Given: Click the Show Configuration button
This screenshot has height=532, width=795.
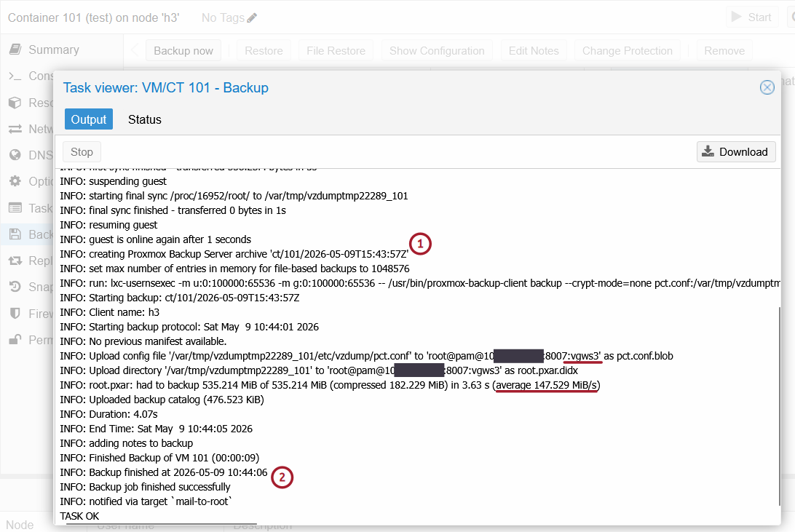Looking at the screenshot, I should (x=437, y=51).
